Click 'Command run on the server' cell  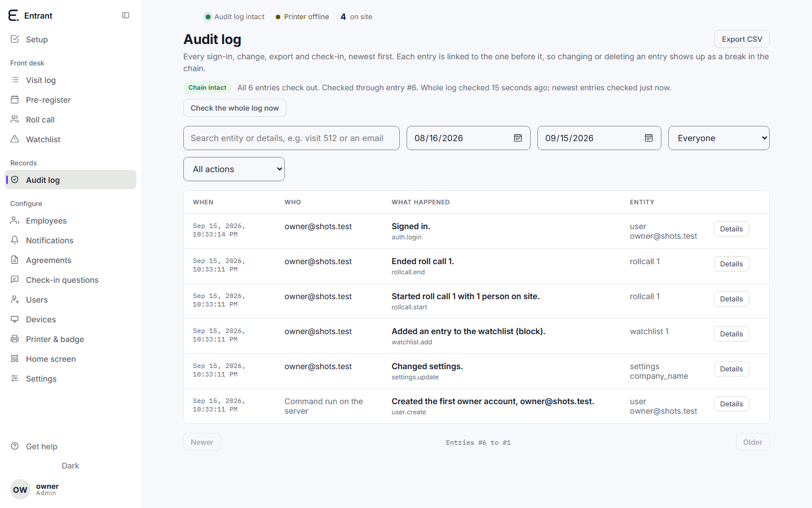pyautogui.click(x=324, y=406)
